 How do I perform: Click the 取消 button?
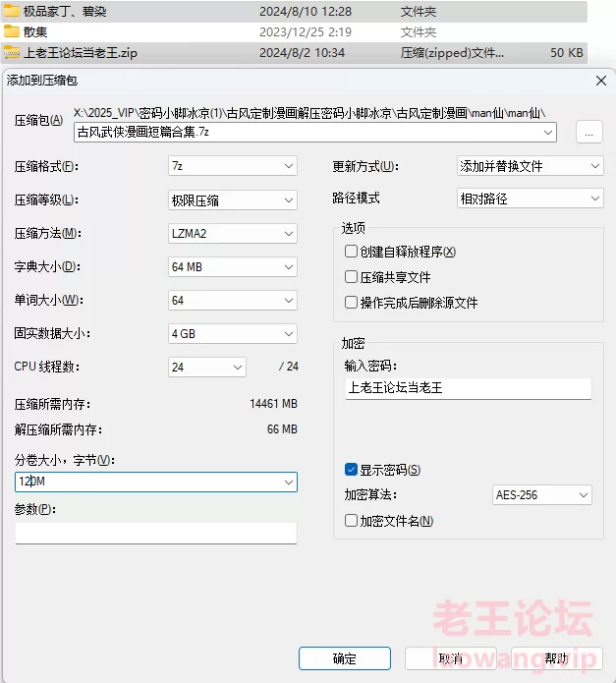(451, 658)
